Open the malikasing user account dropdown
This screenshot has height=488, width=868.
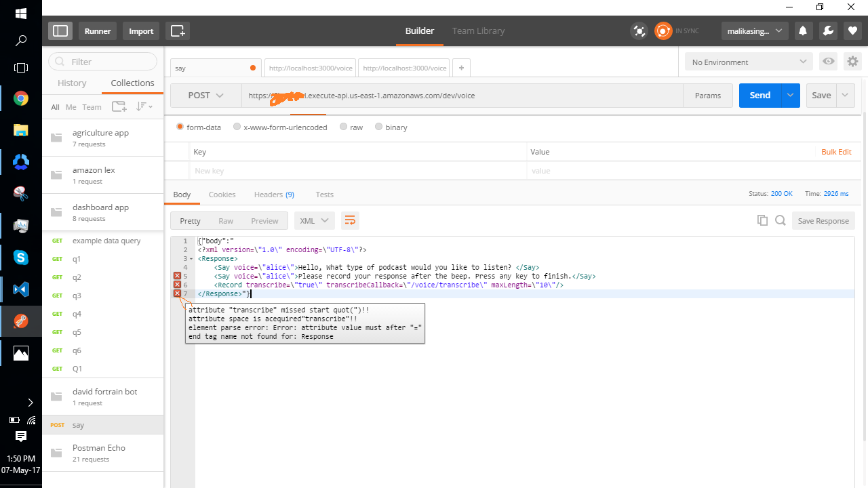point(754,30)
